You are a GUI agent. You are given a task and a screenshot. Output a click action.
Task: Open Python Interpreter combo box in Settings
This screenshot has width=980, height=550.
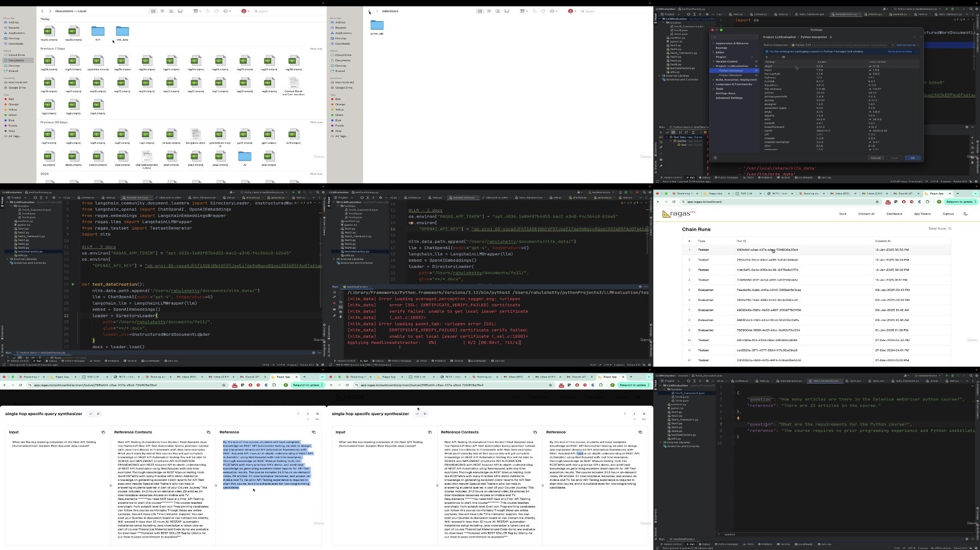[x=842, y=45]
